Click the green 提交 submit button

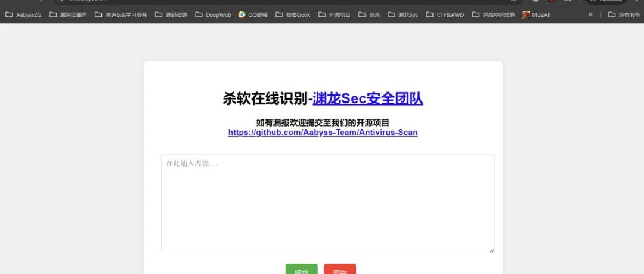[302, 269]
